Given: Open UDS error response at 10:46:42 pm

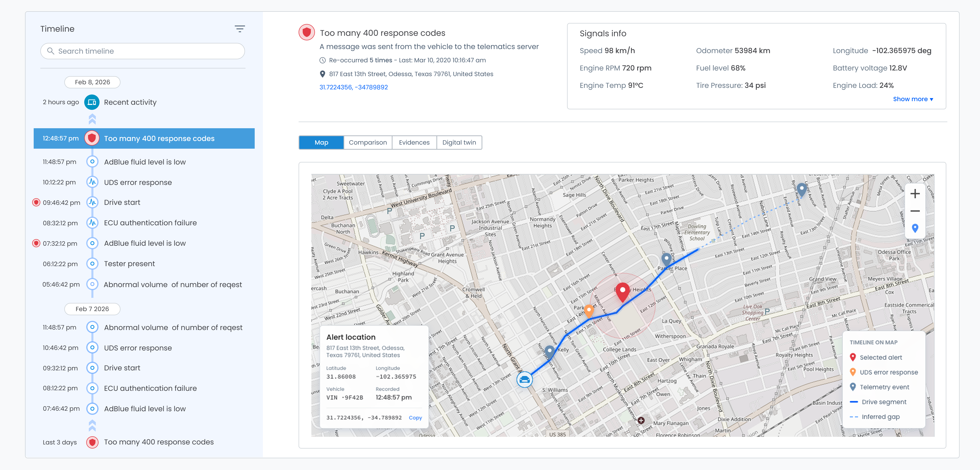Looking at the screenshot, I should (x=144, y=348).
